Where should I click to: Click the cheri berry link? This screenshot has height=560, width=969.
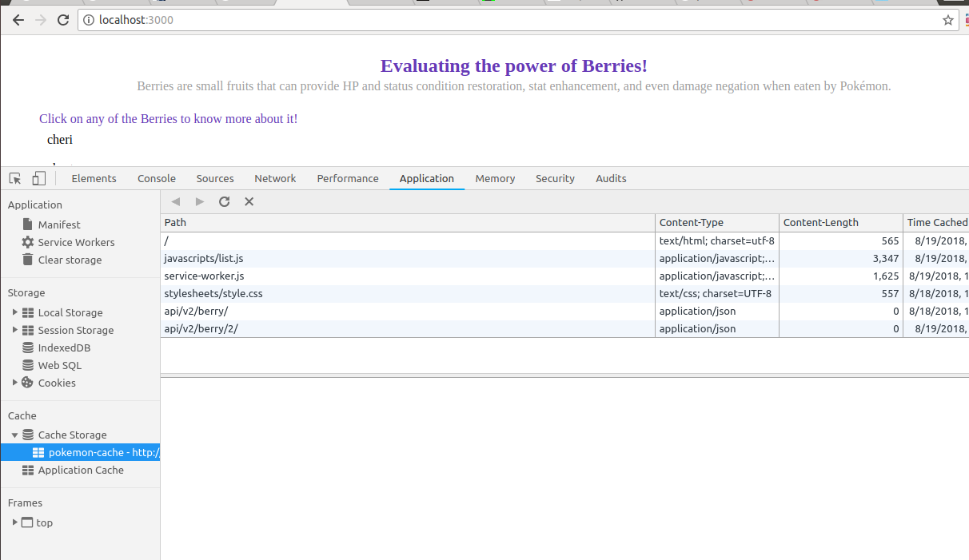point(60,140)
